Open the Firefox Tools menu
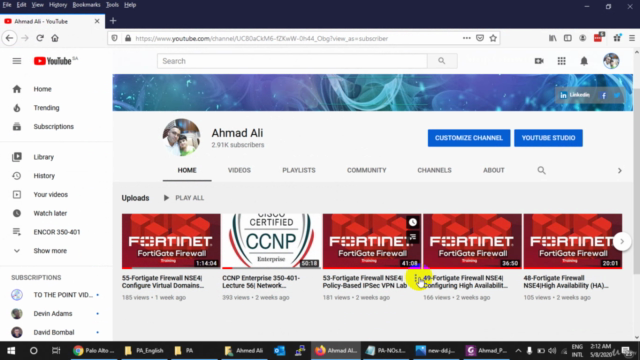This screenshot has width=640, height=360. [112, 5]
